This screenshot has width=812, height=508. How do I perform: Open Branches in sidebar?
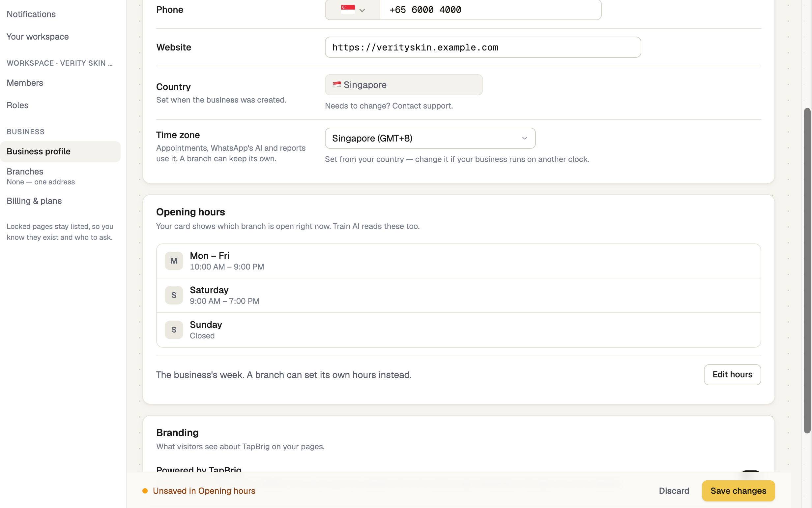tap(60, 176)
